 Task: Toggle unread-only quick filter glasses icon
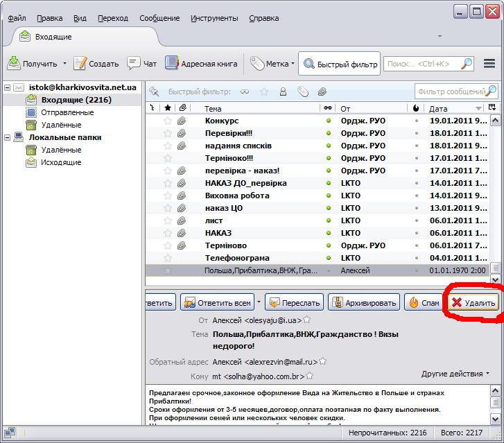tap(245, 92)
